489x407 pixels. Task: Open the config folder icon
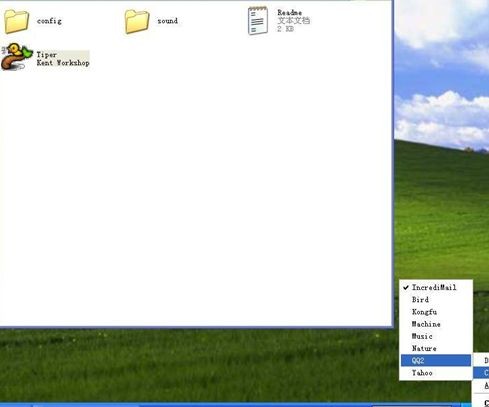pyautogui.click(x=16, y=21)
